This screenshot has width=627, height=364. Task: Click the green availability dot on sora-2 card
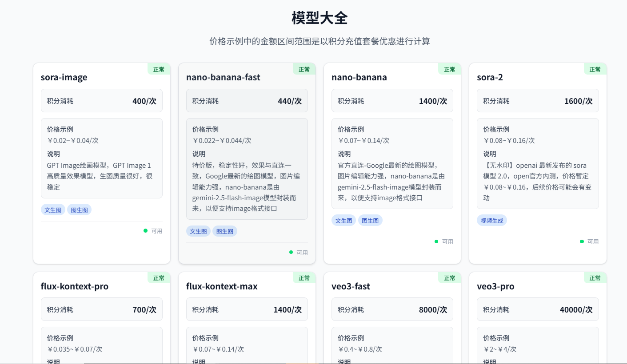point(582,241)
